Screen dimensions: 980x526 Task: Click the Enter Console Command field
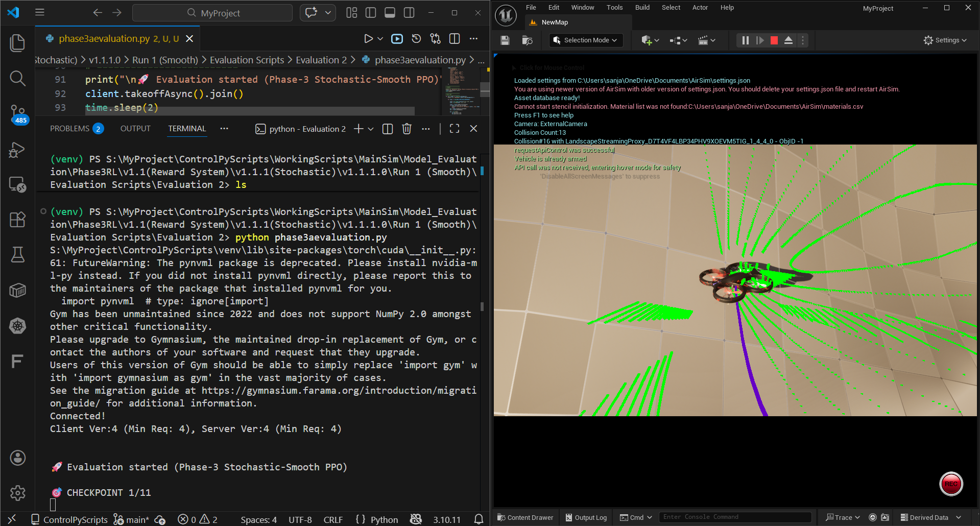[734, 517]
